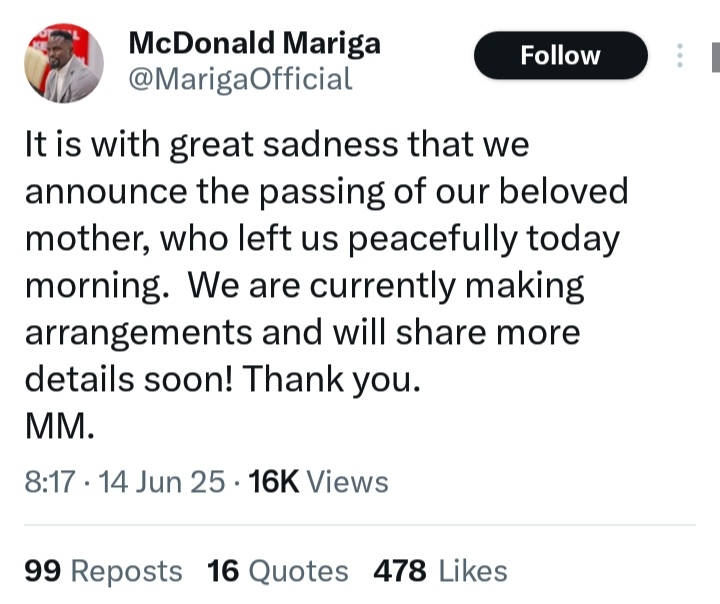
Task: View the 16 Quotes list
Action: (x=277, y=571)
